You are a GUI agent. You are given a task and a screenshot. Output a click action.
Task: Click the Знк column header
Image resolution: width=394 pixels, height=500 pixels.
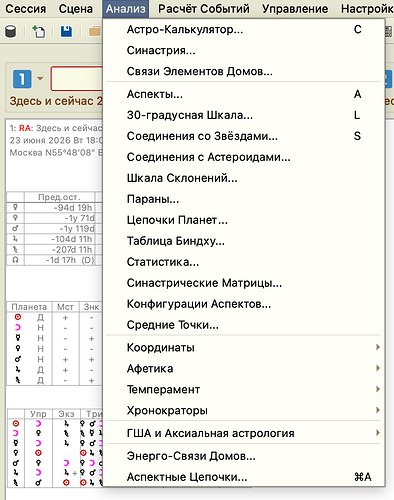(91, 307)
